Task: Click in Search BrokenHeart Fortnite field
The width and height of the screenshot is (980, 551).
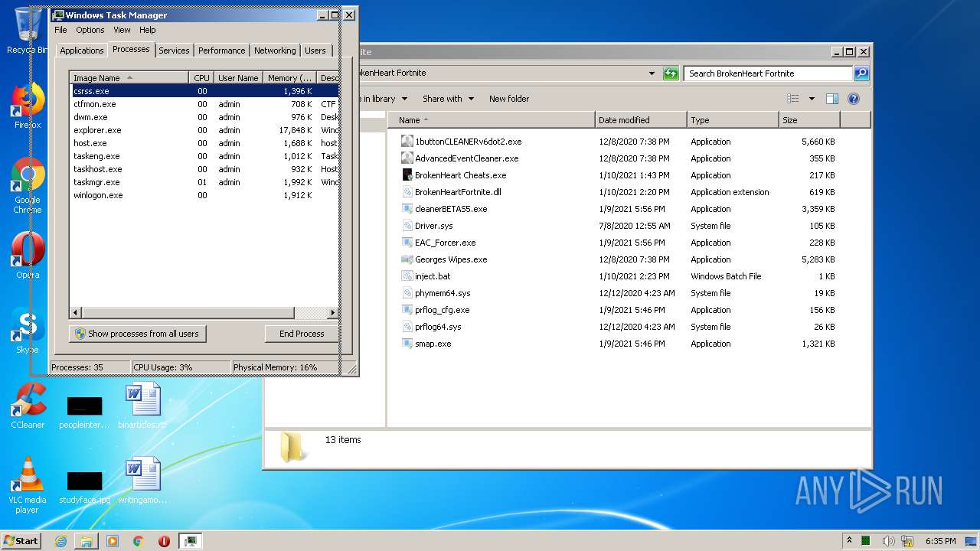Action: [768, 73]
